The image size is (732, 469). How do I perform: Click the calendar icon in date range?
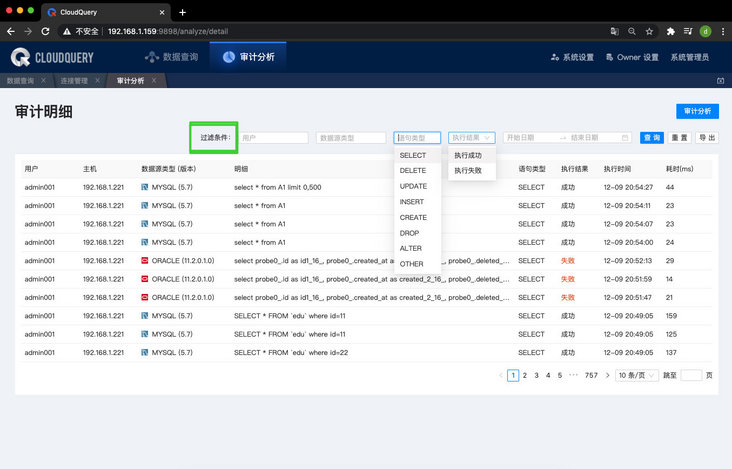click(x=625, y=138)
